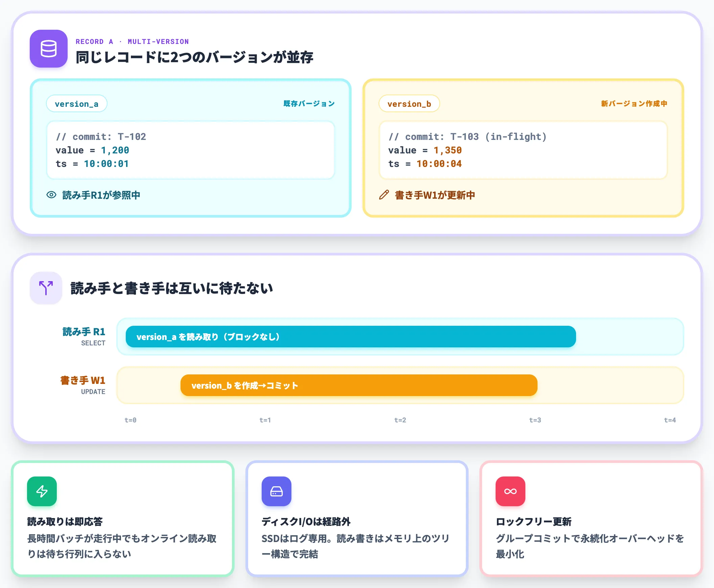Click the red infinity loop icon
714x588 pixels.
click(510, 491)
